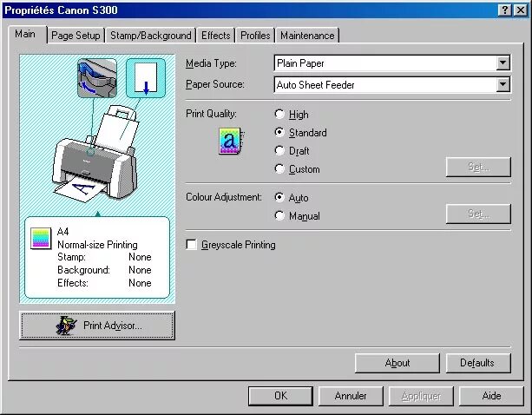Open help with the Aide button
The height and width of the screenshot is (415, 532).
pyautogui.click(x=491, y=396)
